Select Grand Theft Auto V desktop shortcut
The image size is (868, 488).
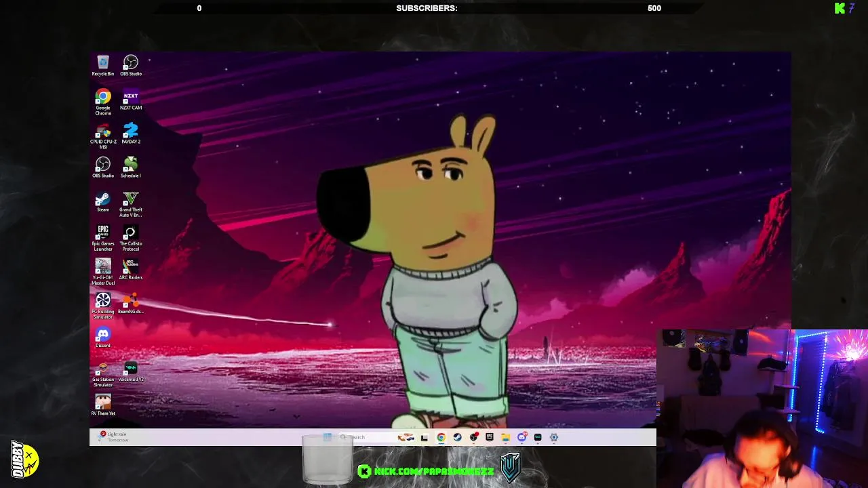pos(131,204)
